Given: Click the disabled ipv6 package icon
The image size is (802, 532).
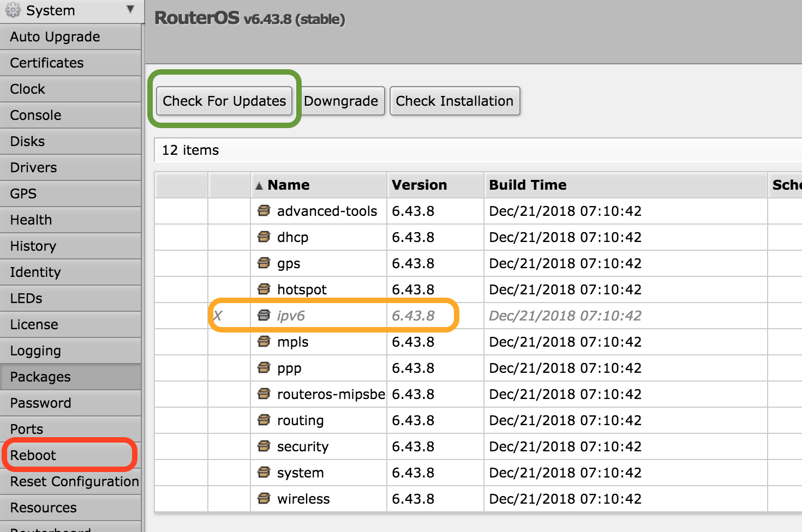Looking at the screenshot, I should [264, 315].
